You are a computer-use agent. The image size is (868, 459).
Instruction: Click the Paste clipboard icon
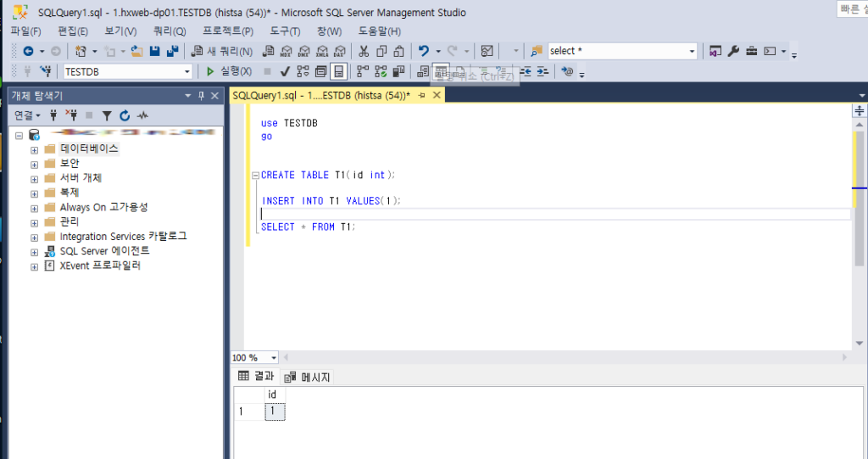coord(398,51)
